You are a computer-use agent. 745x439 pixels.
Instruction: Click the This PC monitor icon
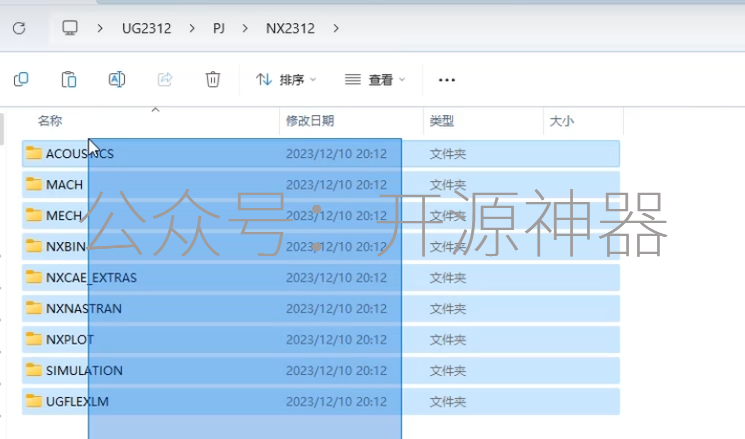[x=70, y=28]
